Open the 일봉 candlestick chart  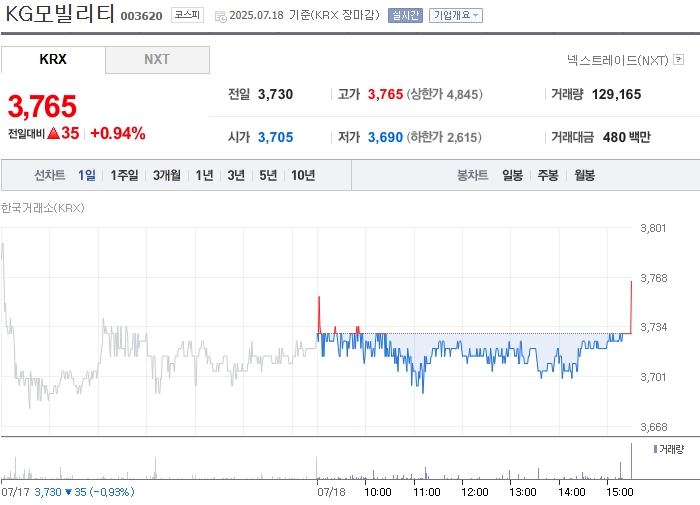click(x=512, y=175)
